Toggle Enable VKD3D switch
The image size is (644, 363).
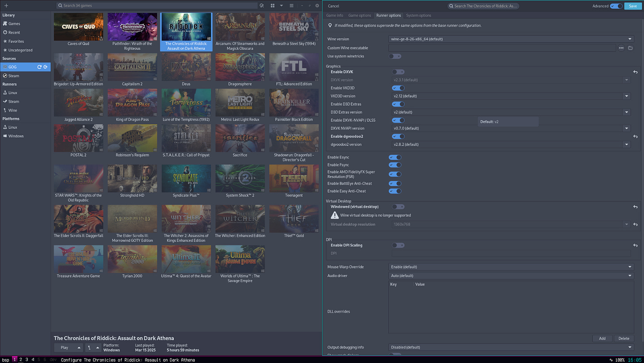coord(398,88)
